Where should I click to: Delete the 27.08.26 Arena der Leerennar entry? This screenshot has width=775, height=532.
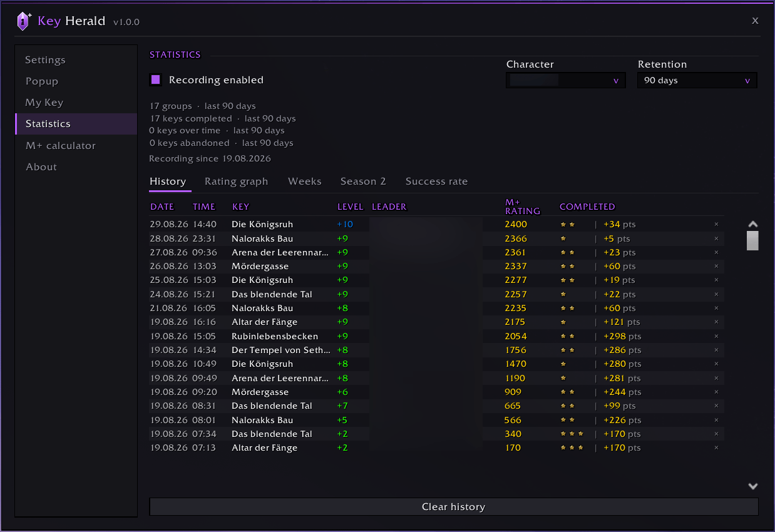pos(716,252)
